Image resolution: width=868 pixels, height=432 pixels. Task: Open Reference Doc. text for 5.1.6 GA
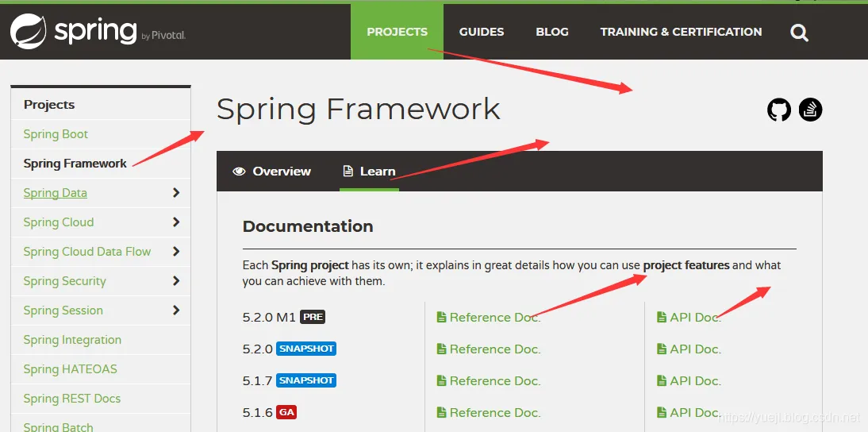[x=495, y=413]
